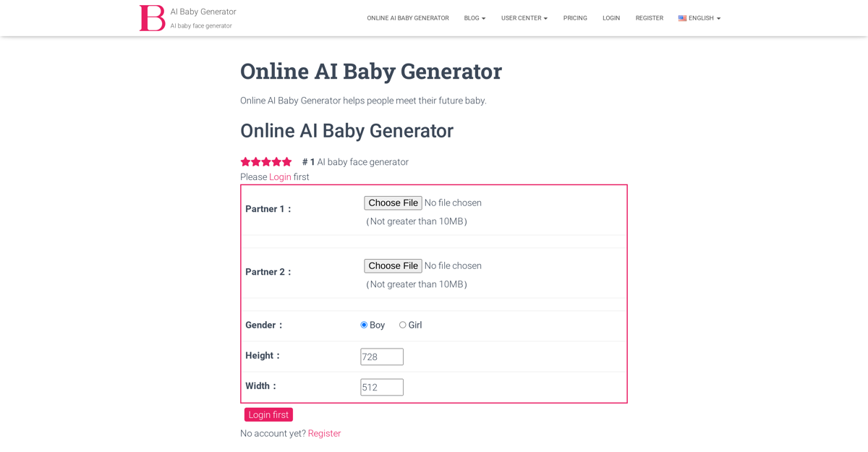Click the five-star rating icons
The width and height of the screenshot is (868, 452).
pos(266,162)
